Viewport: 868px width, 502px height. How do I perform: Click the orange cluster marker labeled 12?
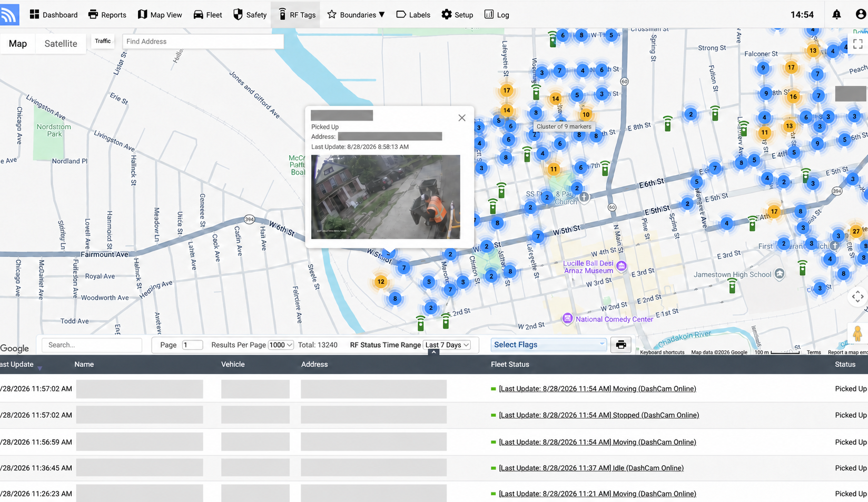pos(380,282)
